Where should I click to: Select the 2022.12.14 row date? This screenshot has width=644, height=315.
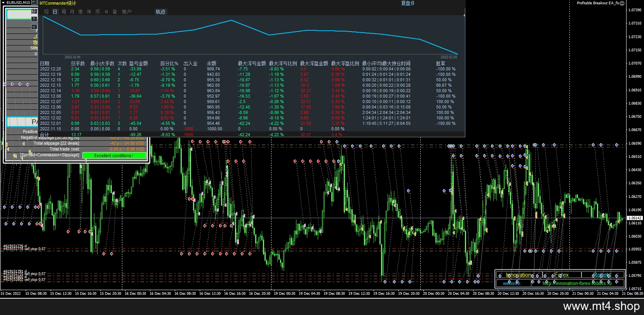click(50, 91)
